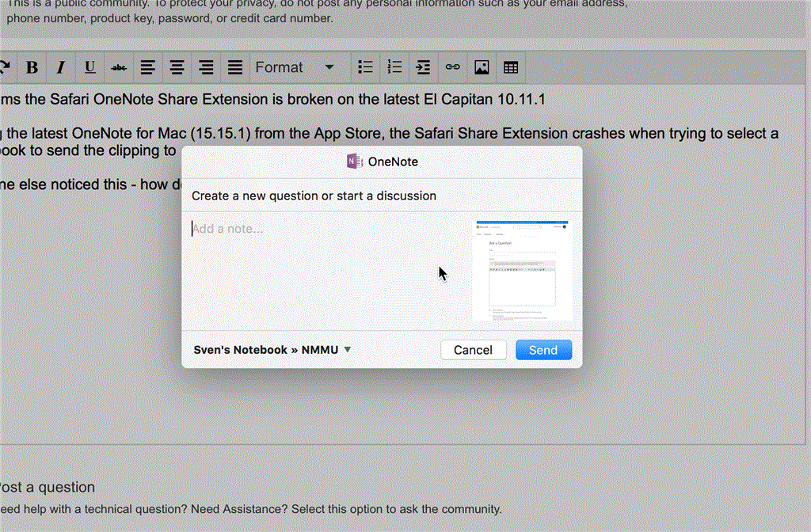Toggle underline formatting in editor toolbar

[90, 67]
